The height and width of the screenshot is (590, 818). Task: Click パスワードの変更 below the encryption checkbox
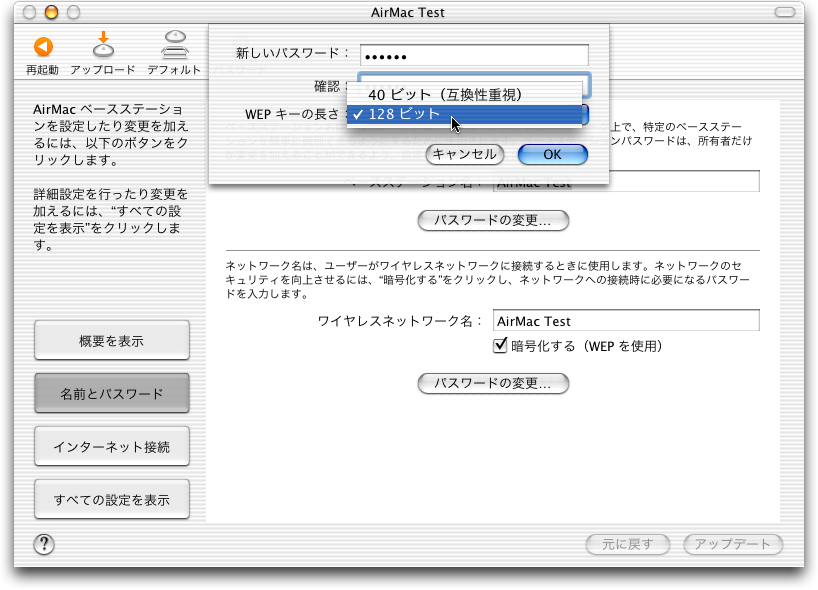[x=492, y=384]
